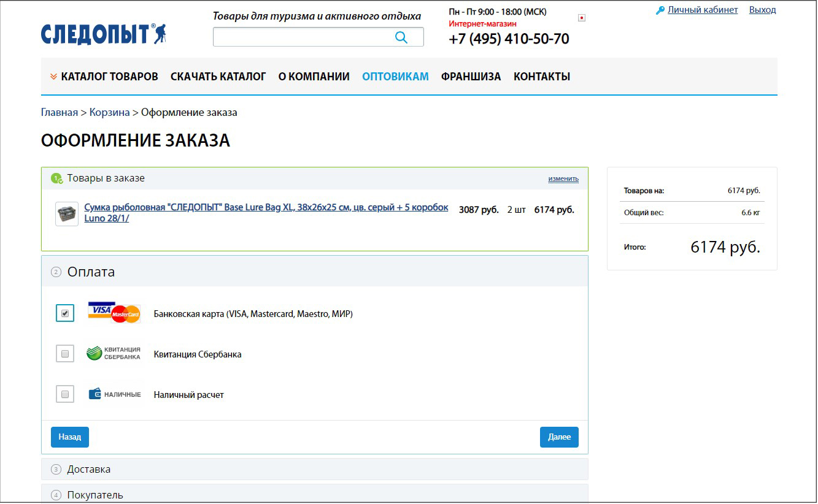The height and width of the screenshot is (504, 818).
Task: Click the Квитанция Сбербанка logo icon
Action: coord(114,353)
